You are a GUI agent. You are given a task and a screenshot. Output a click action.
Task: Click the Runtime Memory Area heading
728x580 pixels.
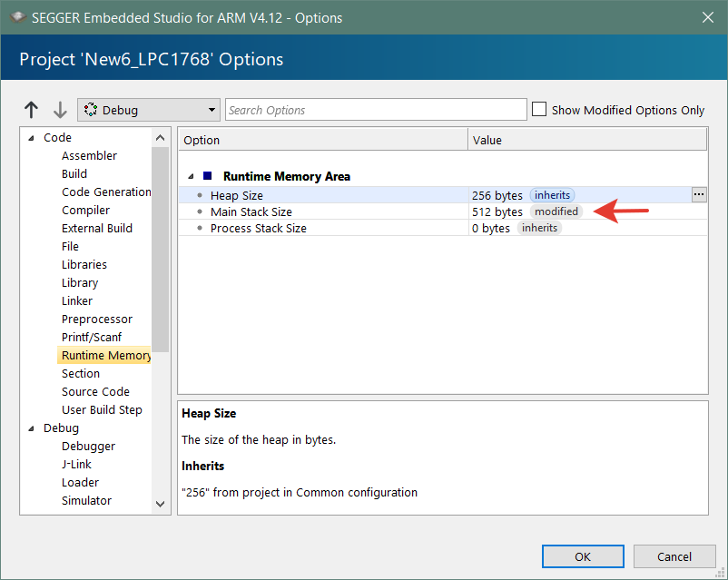287,176
